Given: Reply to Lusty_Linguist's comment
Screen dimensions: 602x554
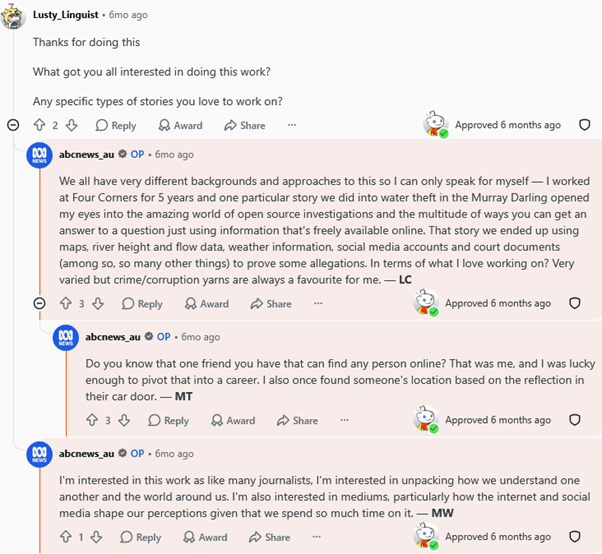Looking at the screenshot, I should (x=116, y=126).
